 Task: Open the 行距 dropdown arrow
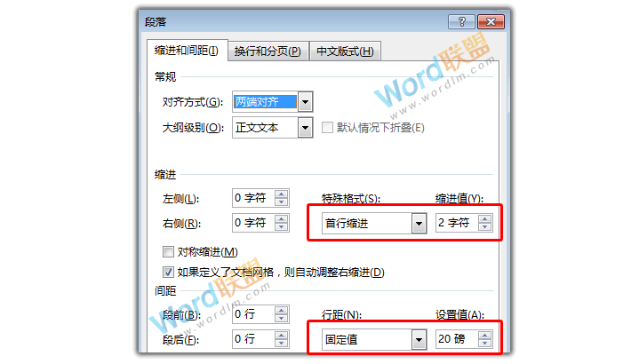click(x=419, y=340)
